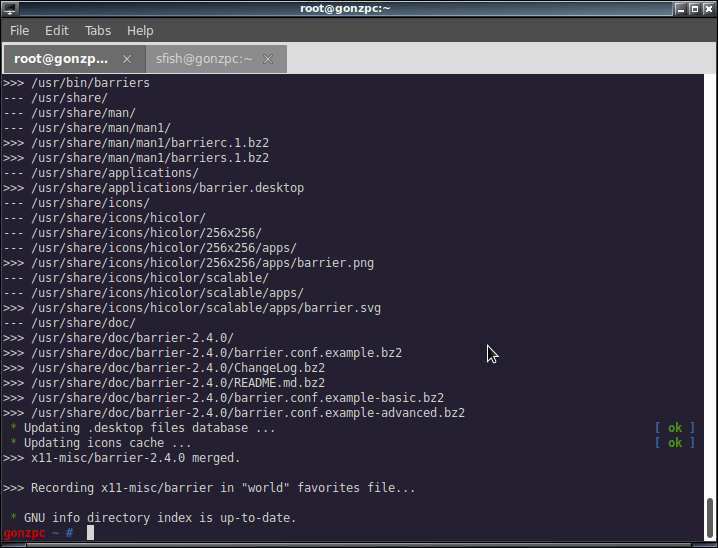Viewport: 718px width, 548px height.
Task: Close the sfish@gonzpc:~ tab
Action: click(x=268, y=59)
